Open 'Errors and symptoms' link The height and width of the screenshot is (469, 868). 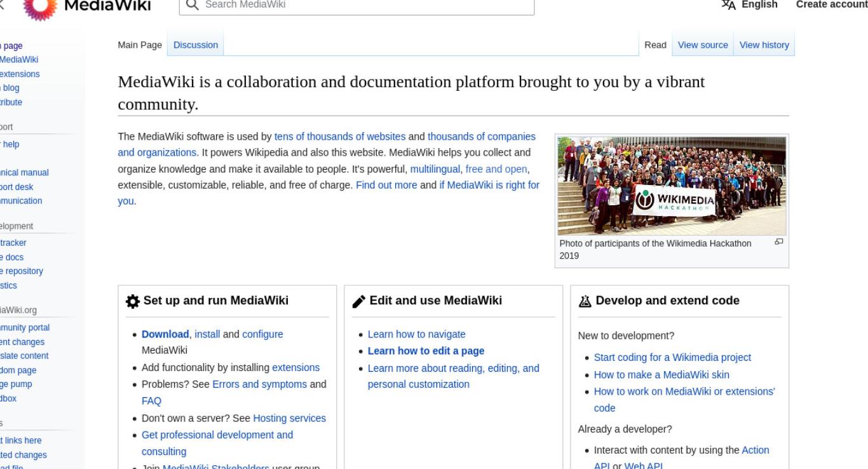[259, 384]
